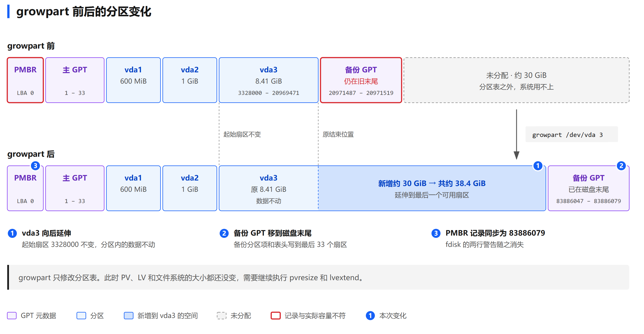Select vda2 1 GiB box in growpart 后 row
Screen dimensions: 644x334
pyautogui.click(x=190, y=188)
